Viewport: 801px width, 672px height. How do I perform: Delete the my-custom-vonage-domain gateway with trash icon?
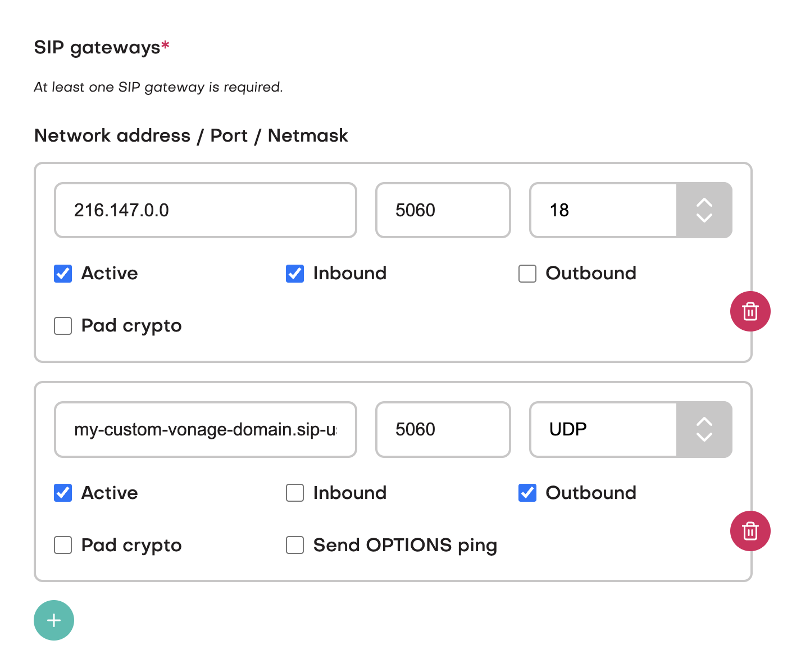point(750,531)
